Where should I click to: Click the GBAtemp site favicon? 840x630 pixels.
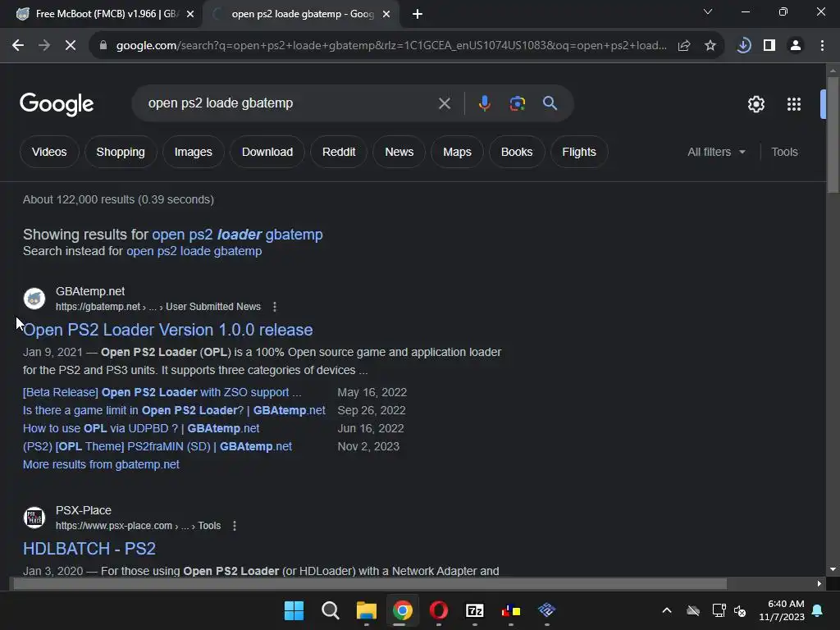(x=34, y=299)
